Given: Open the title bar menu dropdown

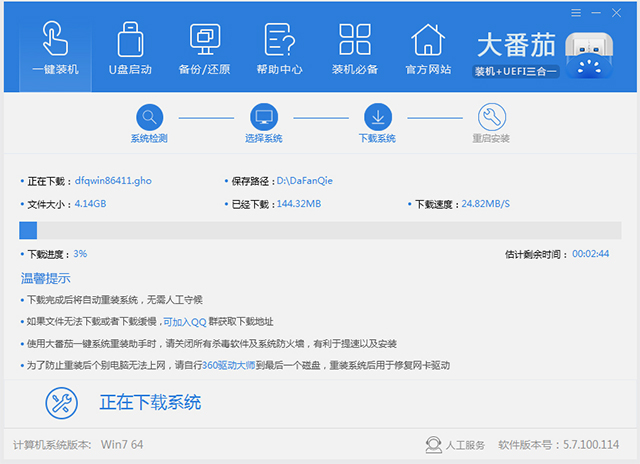Looking at the screenshot, I should tap(578, 12).
